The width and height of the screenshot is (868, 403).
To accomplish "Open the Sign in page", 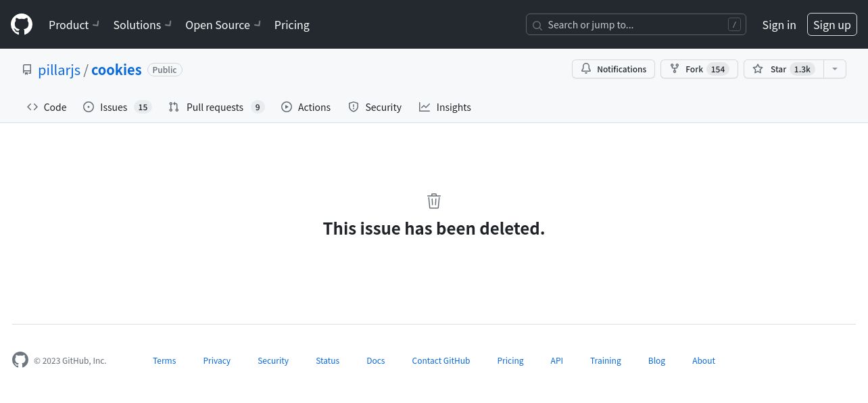I will click(779, 24).
